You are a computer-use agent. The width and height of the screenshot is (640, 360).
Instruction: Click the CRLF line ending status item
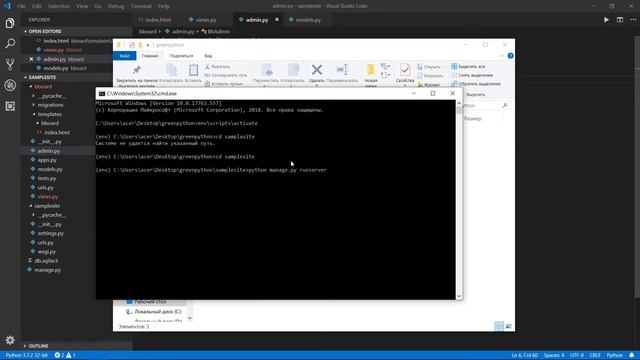595,355
